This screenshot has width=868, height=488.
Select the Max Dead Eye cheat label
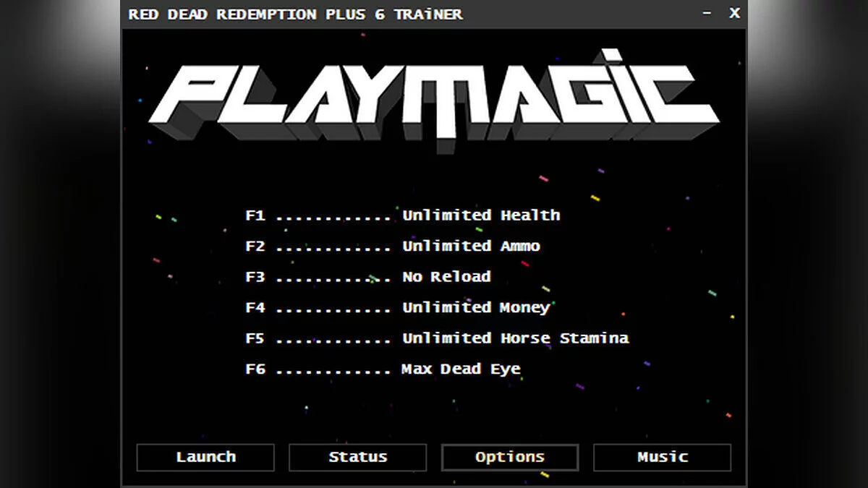pos(461,369)
